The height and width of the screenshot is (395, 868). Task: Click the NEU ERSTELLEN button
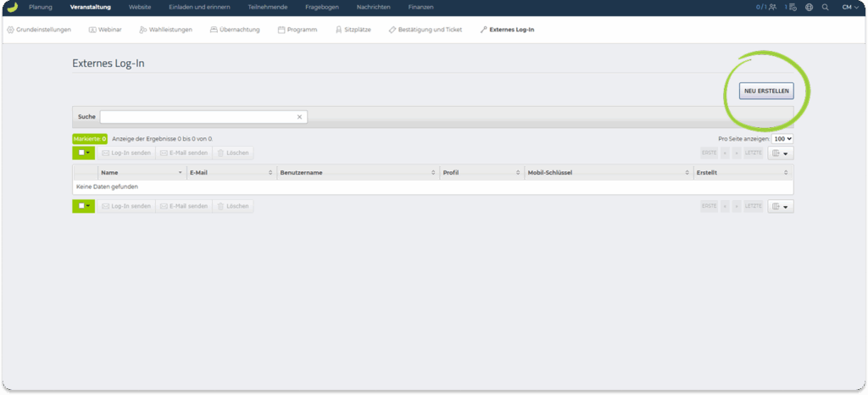coord(766,91)
